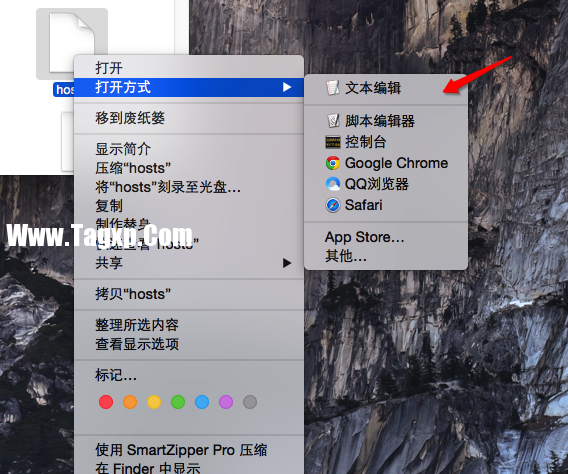Viewport: 568px width, 474px height.
Task: Choose 显示简介 to show file info
Action: pyautogui.click(x=188, y=149)
